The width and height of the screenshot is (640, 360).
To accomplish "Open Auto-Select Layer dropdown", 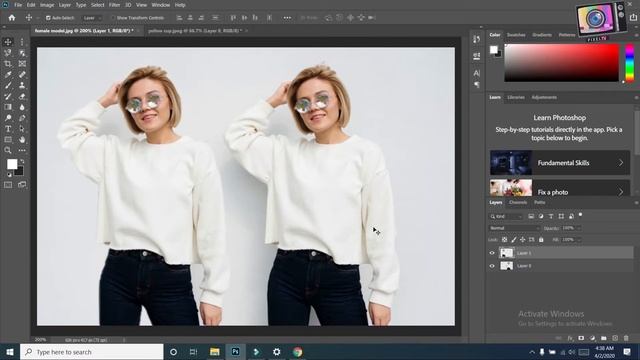I will pyautogui.click(x=92, y=18).
